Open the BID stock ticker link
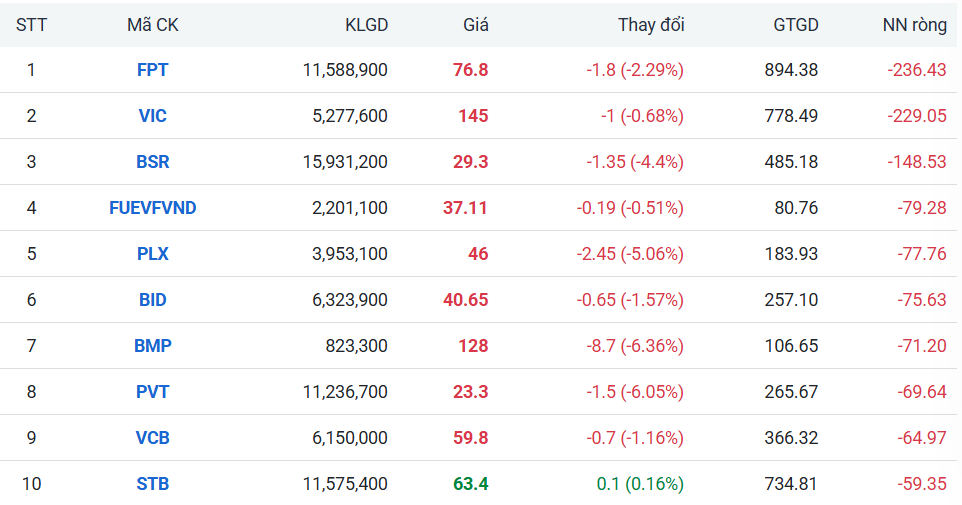Screen dimensions: 962x505 pyautogui.click(x=152, y=300)
